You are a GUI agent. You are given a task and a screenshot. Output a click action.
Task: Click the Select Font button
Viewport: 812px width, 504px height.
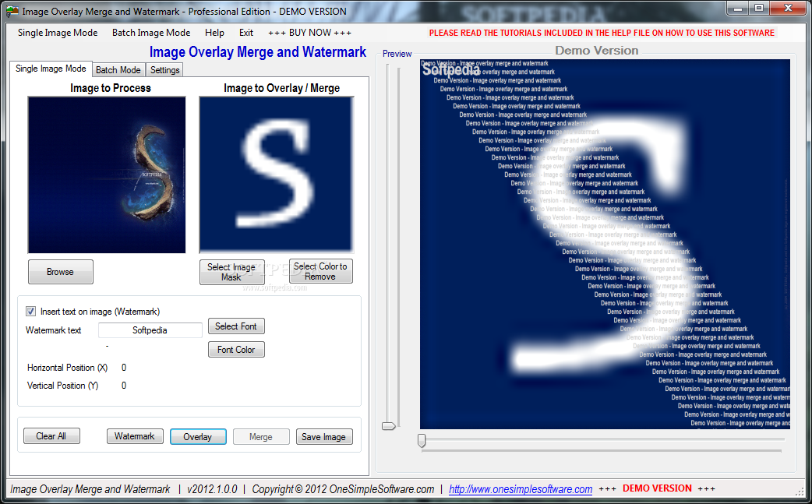pyautogui.click(x=236, y=326)
